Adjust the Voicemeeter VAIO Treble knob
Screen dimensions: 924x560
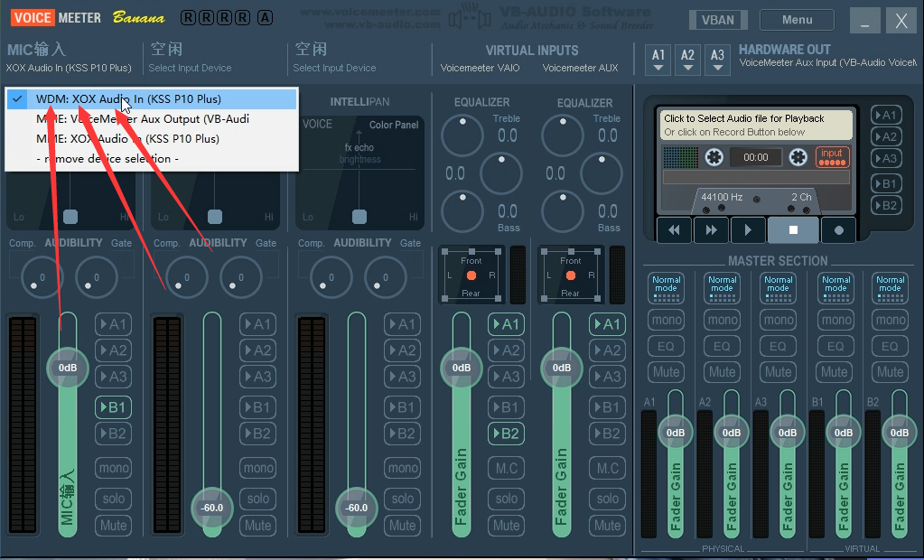[462, 135]
